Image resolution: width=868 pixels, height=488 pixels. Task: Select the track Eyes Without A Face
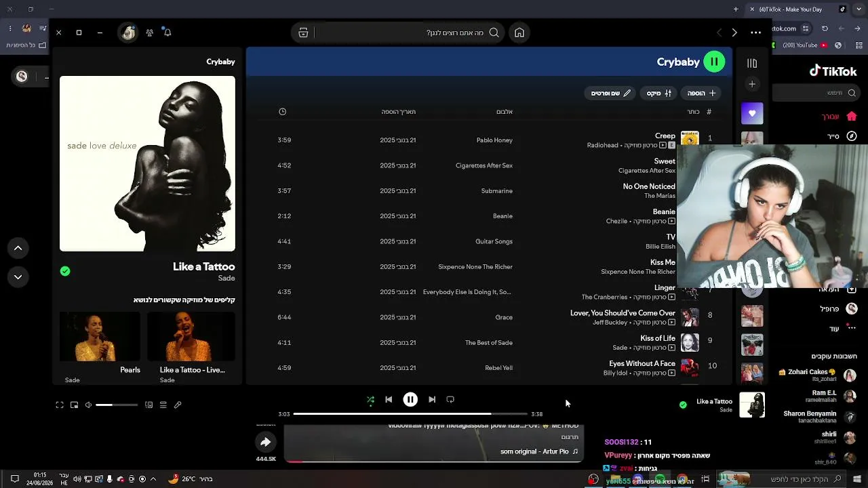click(x=642, y=364)
